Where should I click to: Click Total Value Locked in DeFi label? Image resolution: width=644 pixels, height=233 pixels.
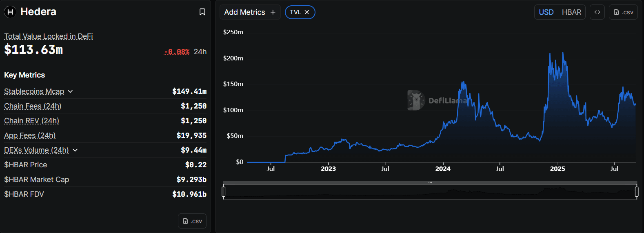click(49, 36)
